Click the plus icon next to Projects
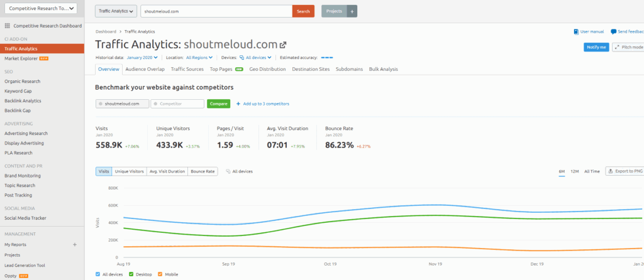644x280 pixels. (x=352, y=11)
